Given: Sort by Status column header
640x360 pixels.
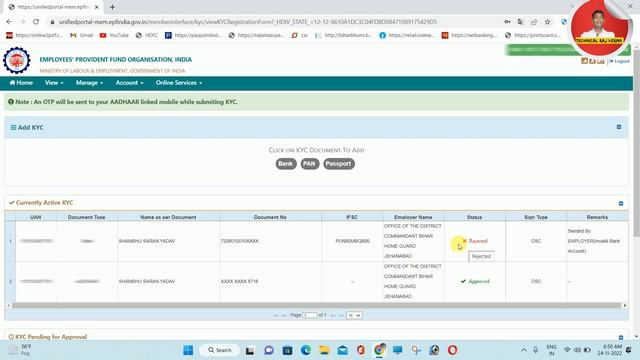Looking at the screenshot, I should (x=474, y=217).
